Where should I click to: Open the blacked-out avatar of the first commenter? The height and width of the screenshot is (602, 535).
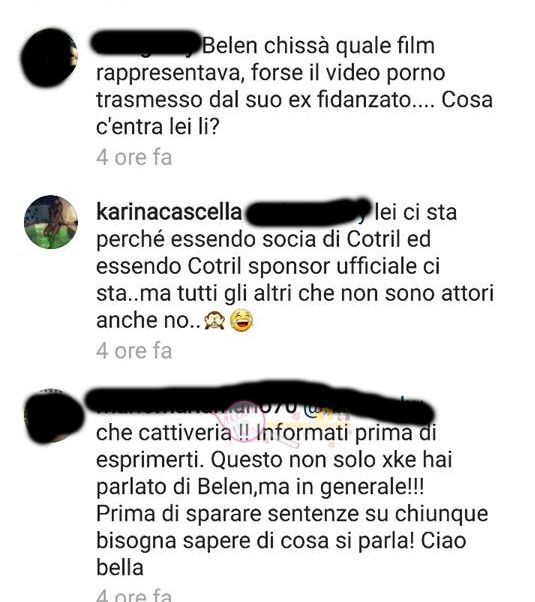click(x=49, y=58)
